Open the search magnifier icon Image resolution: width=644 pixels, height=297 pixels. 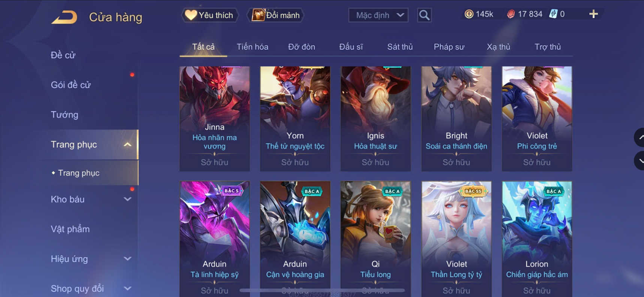click(424, 15)
